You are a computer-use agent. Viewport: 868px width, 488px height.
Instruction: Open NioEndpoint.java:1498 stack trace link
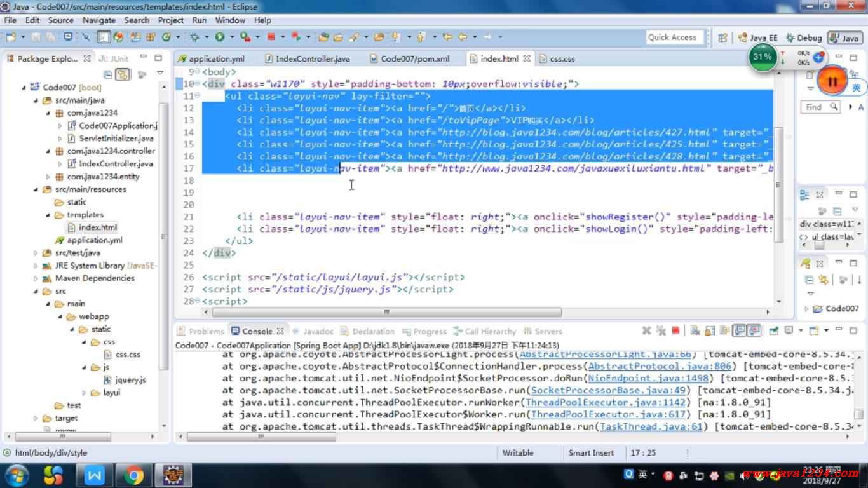point(648,379)
